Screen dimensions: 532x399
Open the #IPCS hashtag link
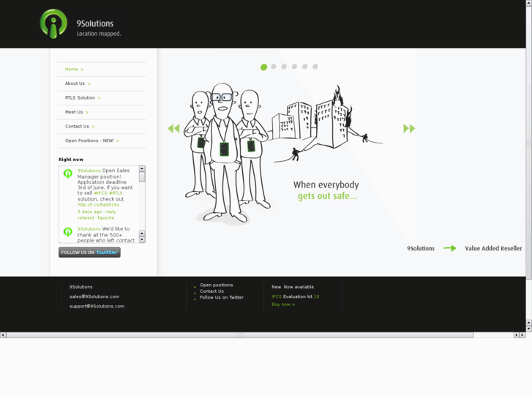click(x=100, y=193)
